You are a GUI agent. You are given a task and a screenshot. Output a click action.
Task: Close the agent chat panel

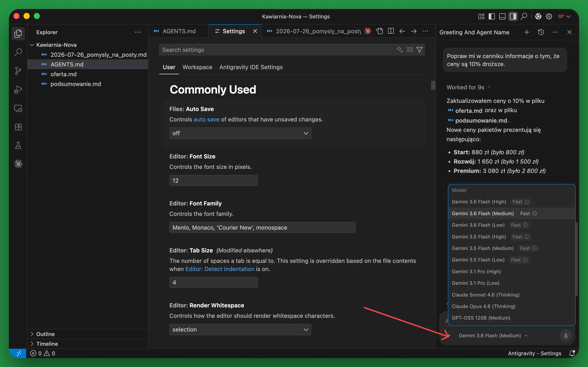(x=569, y=32)
